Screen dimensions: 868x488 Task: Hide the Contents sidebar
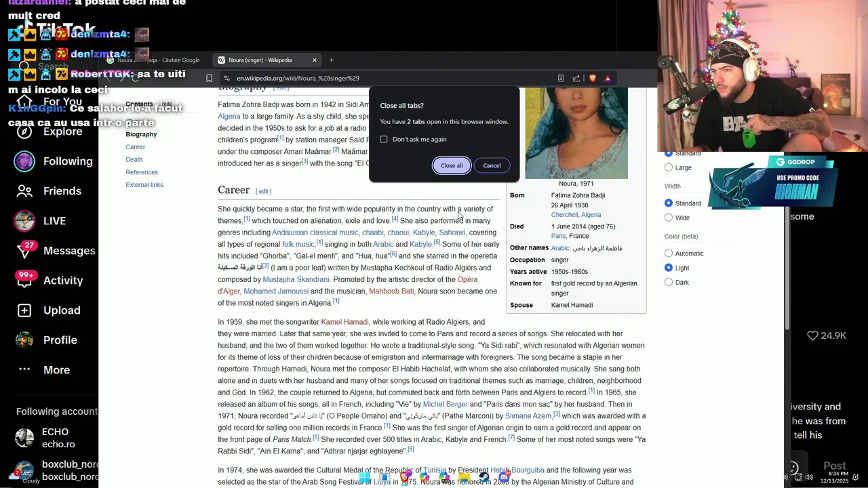click(x=167, y=104)
